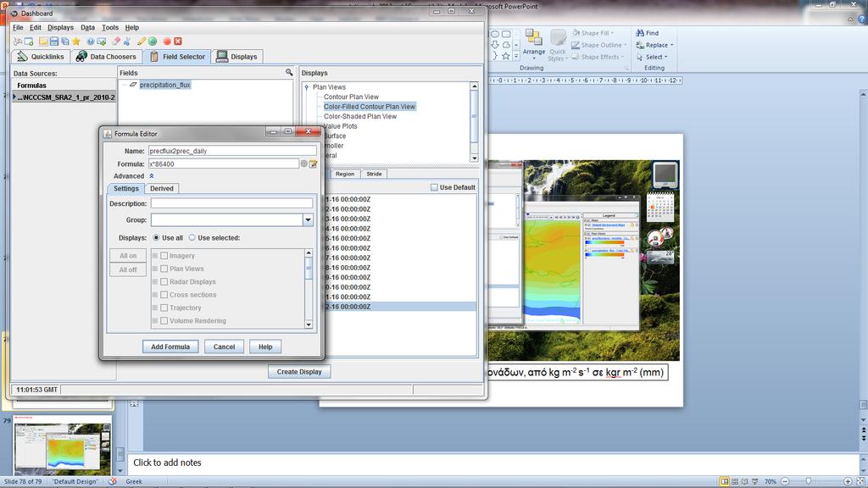
Task: Check the Imagery checkbox
Action: point(164,256)
